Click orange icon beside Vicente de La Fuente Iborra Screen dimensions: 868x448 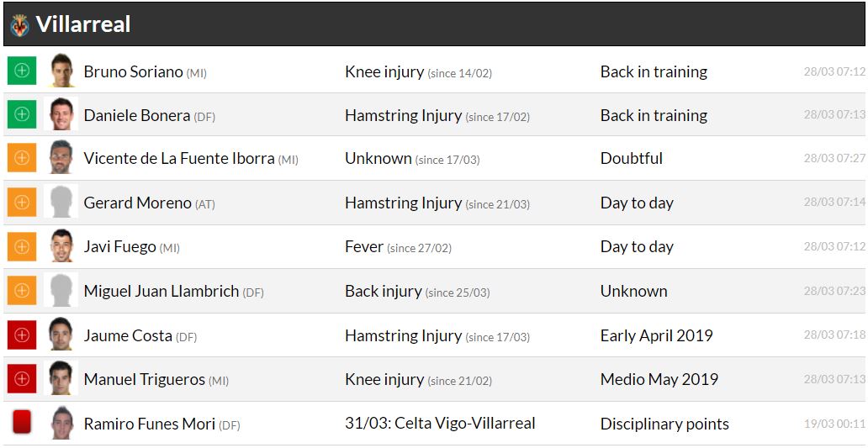pos(22,158)
